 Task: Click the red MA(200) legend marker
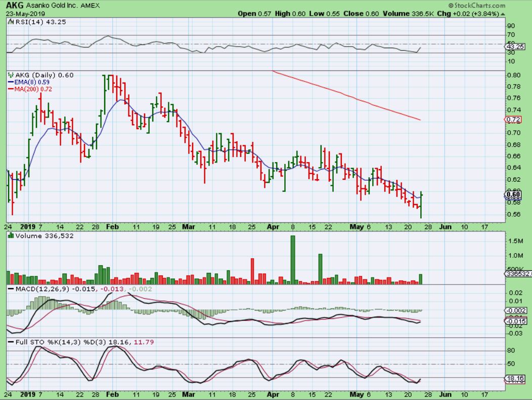10,89
